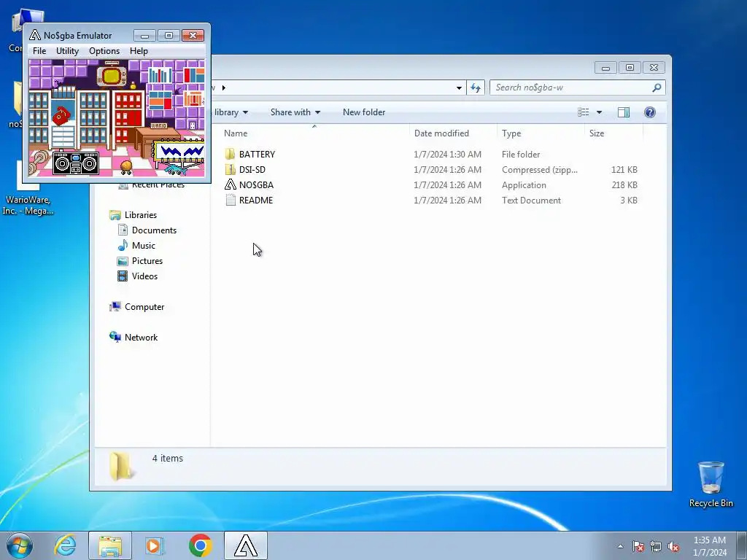Viewport: 747px width, 560px height.
Task: Open Windows Explorer taskbar icon
Action: coord(110,545)
